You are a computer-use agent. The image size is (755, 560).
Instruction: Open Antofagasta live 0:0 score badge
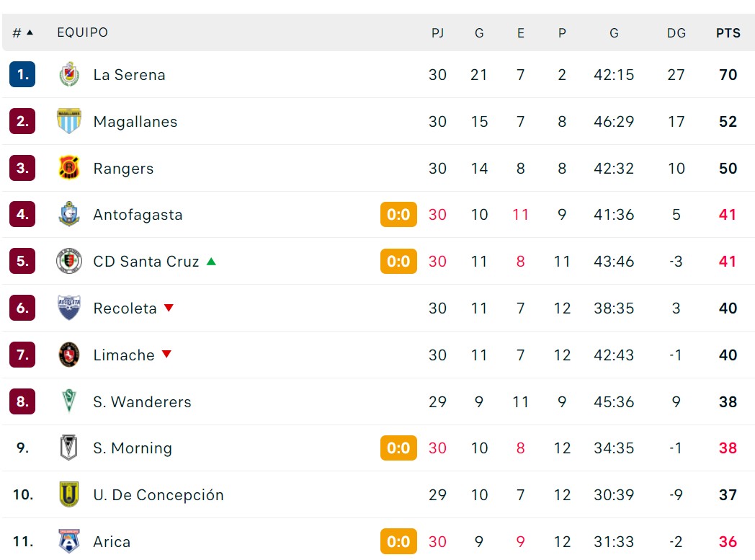point(398,214)
